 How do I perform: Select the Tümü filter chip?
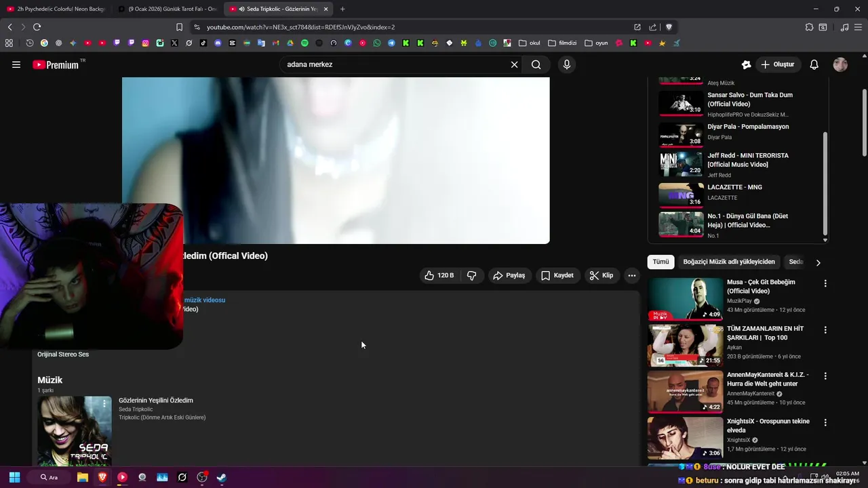point(660,262)
